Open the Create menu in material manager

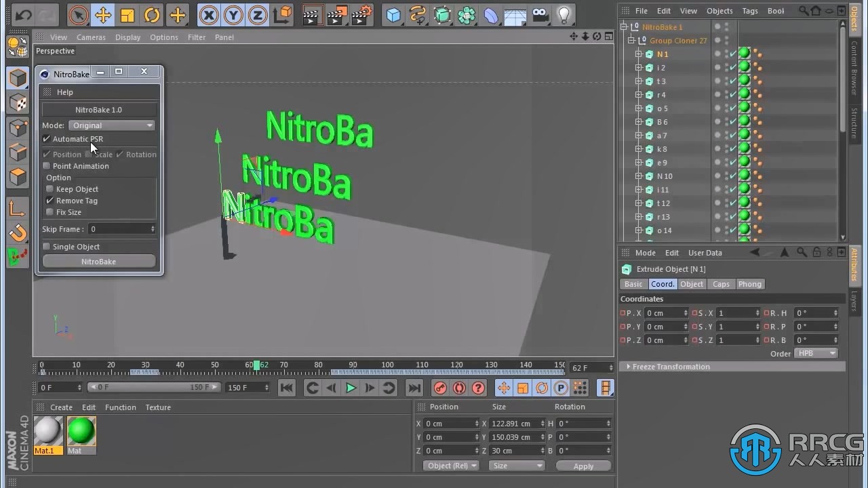pyautogui.click(x=61, y=407)
